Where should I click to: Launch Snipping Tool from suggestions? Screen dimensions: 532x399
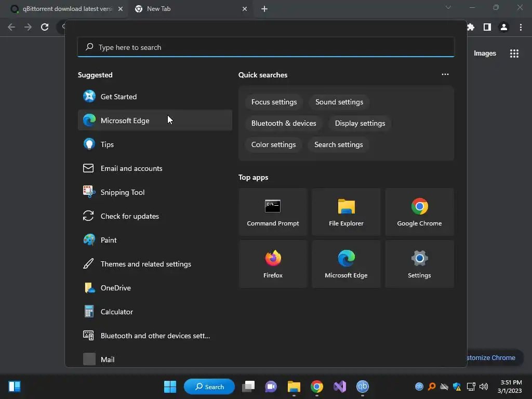[155, 192]
